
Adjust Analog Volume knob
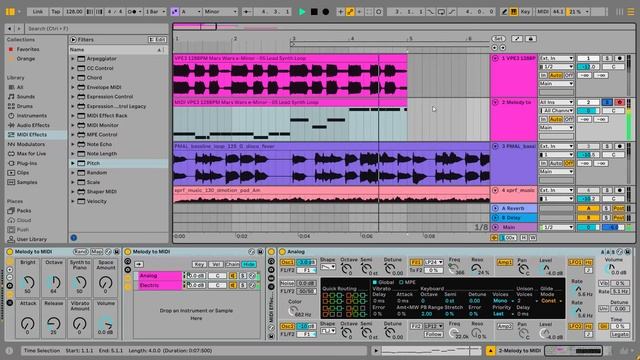click(x=610, y=268)
